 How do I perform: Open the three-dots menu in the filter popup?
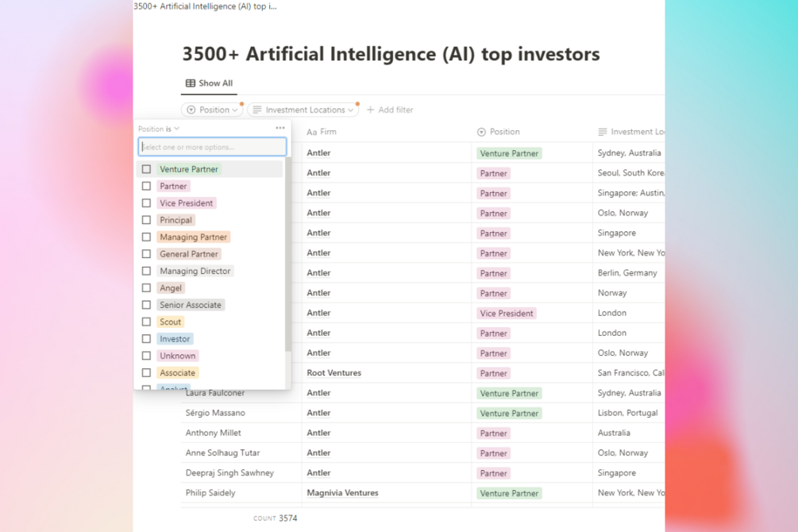[279, 128]
